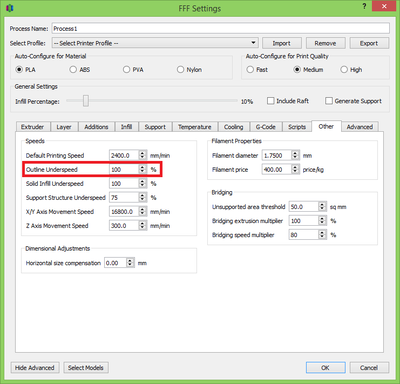Screen dimensions: 400x384
Task: Choose Fast print quality
Action: 257,70
